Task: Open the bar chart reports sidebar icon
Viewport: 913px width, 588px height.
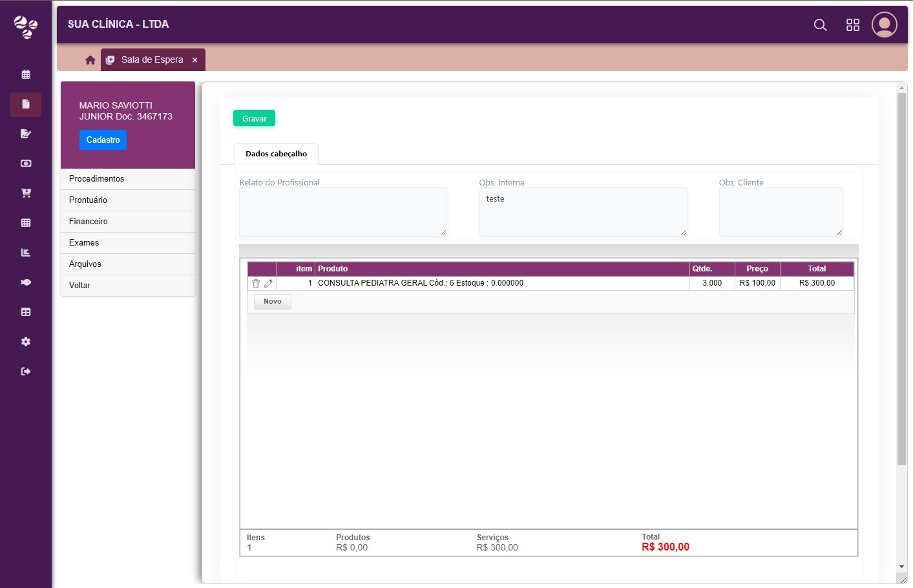Action: [26, 253]
